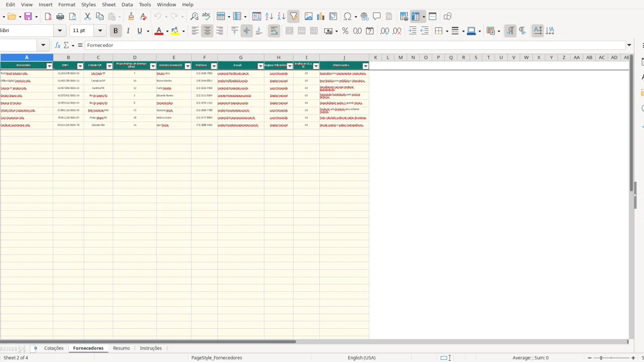644x362 pixels.
Task: Open filter dropdown for Telefone column
Action: pyautogui.click(x=214, y=66)
